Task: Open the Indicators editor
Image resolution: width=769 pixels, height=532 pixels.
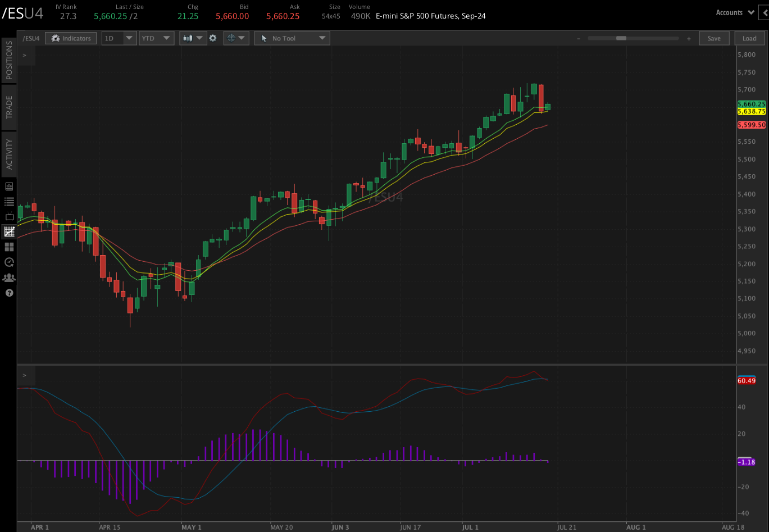Action: point(71,38)
